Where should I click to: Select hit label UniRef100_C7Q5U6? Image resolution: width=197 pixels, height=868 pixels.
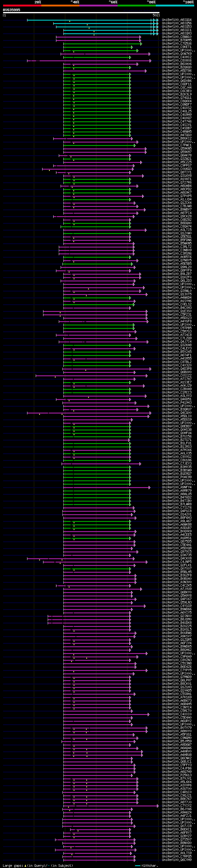(x=177, y=43)
